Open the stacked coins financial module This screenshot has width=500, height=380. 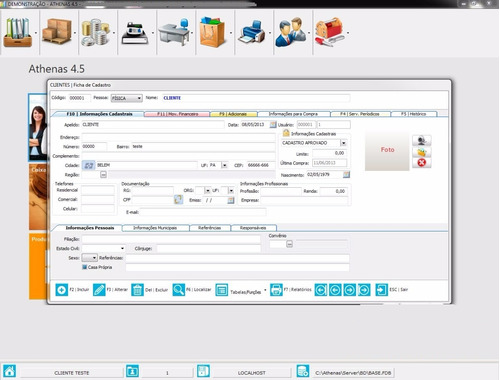pyautogui.click(x=96, y=32)
